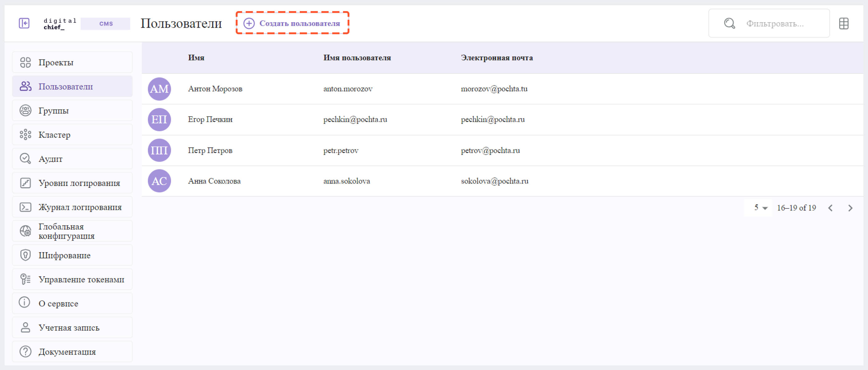This screenshot has height=370, width=868.
Task: Click the Журнал логирования terminal icon
Action: point(25,207)
